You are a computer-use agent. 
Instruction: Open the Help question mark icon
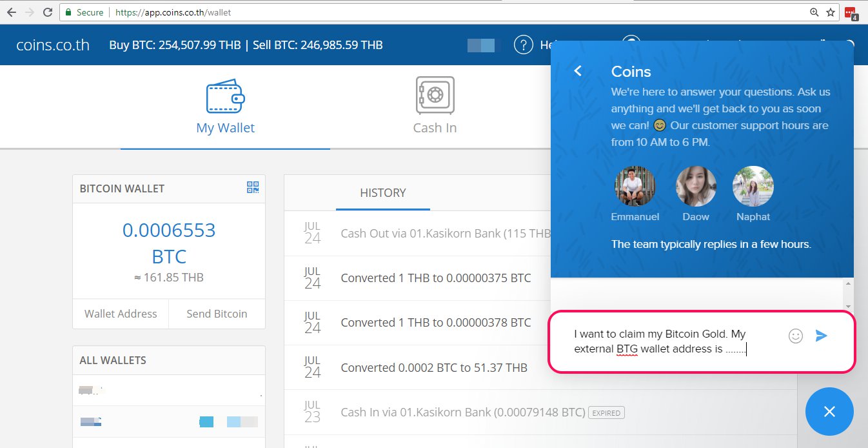pos(523,45)
